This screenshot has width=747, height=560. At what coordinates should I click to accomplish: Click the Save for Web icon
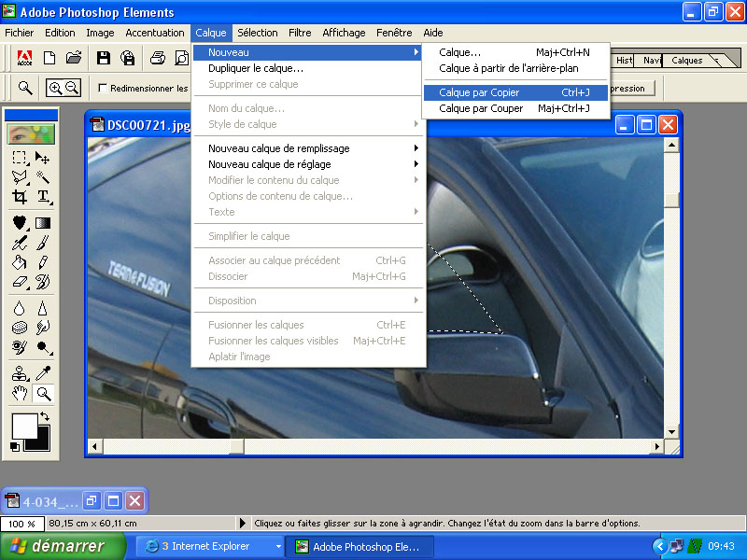pos(128,58)
